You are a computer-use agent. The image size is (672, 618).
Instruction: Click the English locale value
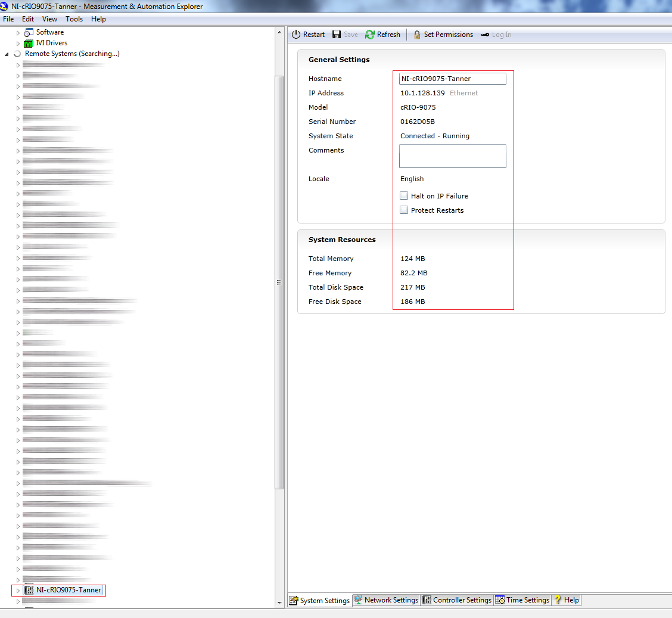coord(412,179)
